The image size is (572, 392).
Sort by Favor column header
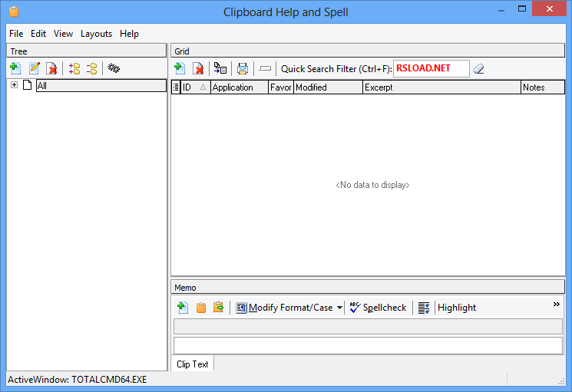tap(281, 87)
